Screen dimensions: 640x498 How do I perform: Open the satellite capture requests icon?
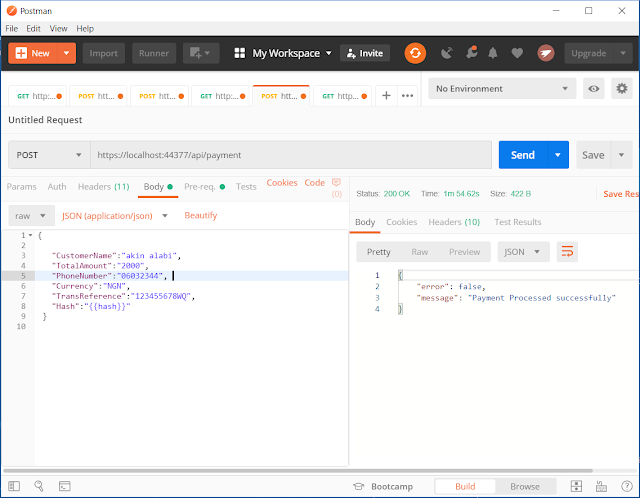[x=447, y=53]
